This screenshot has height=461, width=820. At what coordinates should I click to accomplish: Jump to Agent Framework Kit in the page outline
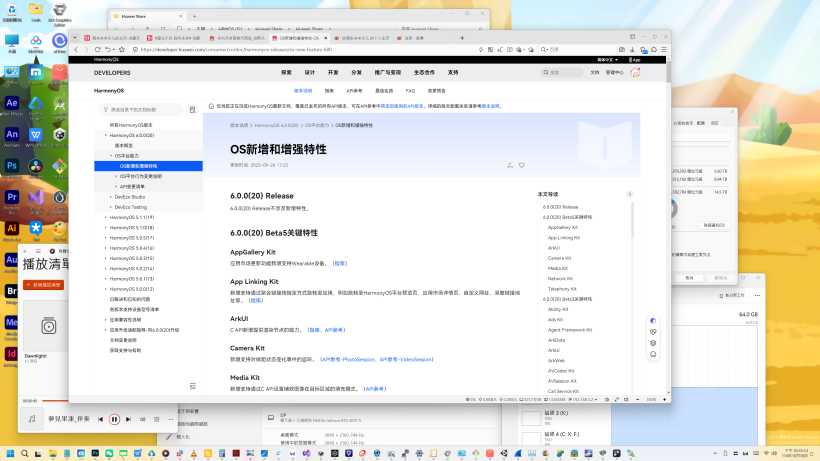pos(570,330)
